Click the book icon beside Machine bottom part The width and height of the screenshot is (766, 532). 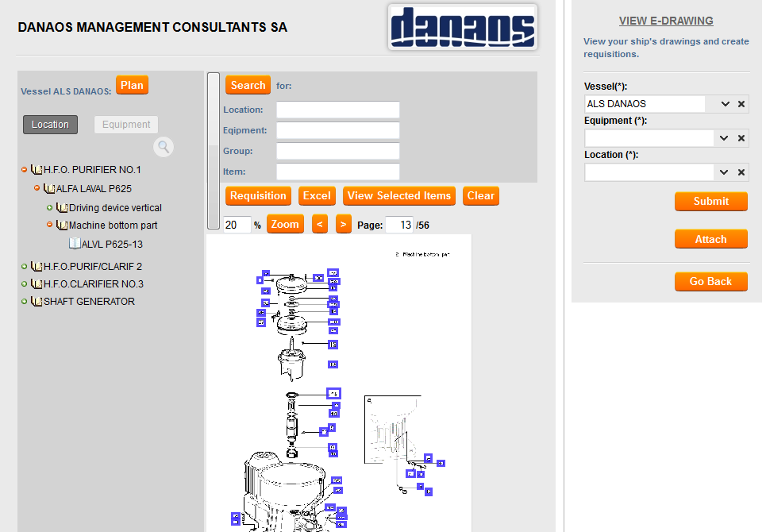(62, 226)
